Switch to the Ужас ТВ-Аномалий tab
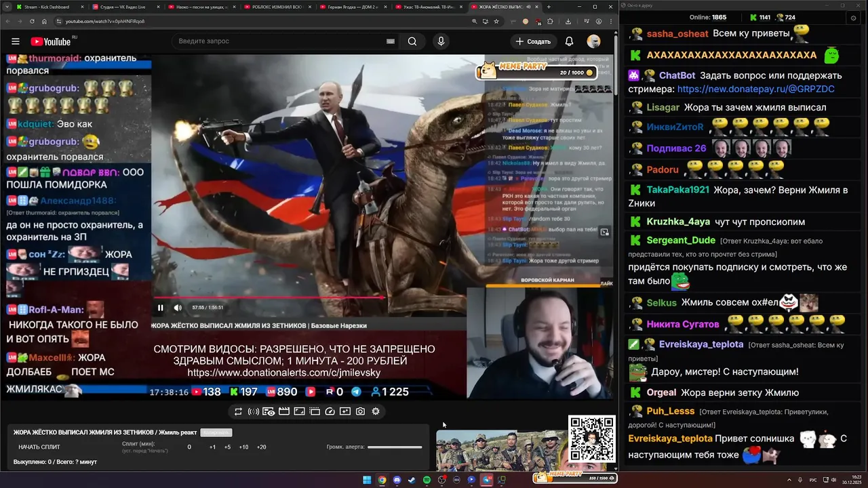The width and height of the screenshot is (868, 488). [428, 7]
